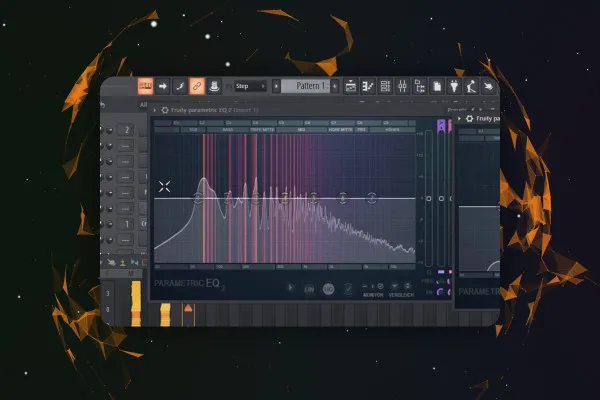Viewport: 600px width, 400px height.
Task: Select green EQ band 5 node
Action: pos(313,198)
